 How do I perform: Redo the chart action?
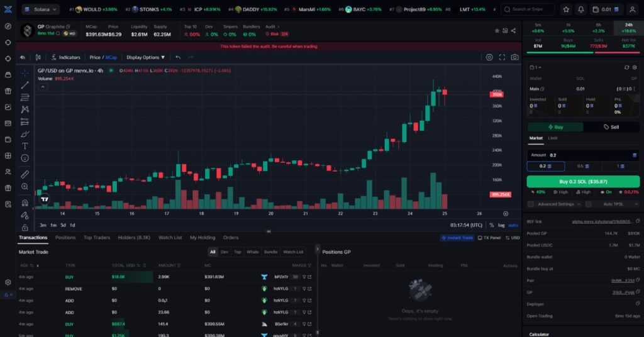[x=191, y=57]
